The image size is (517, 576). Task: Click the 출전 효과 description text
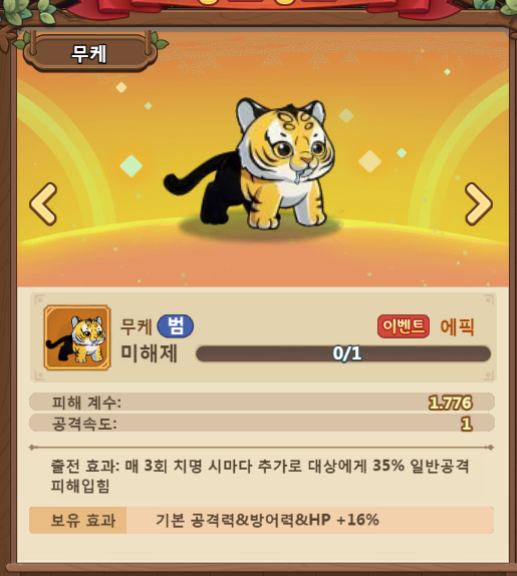click(x=260, y=476)
